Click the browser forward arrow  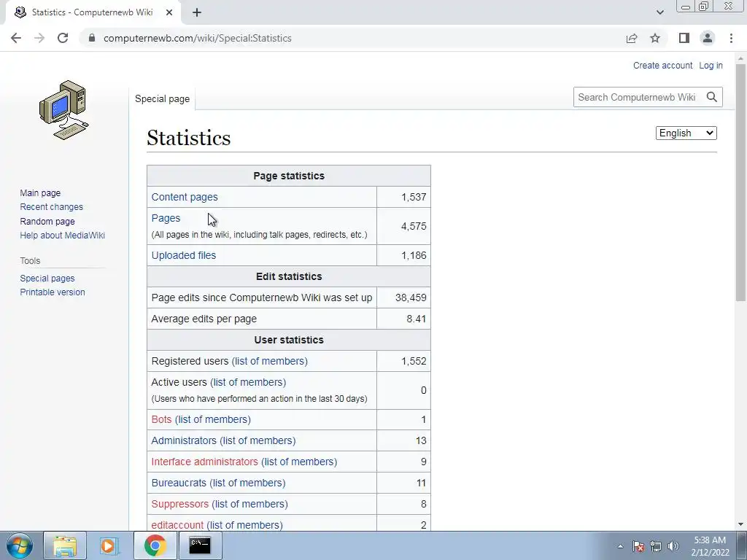[39, 38]
